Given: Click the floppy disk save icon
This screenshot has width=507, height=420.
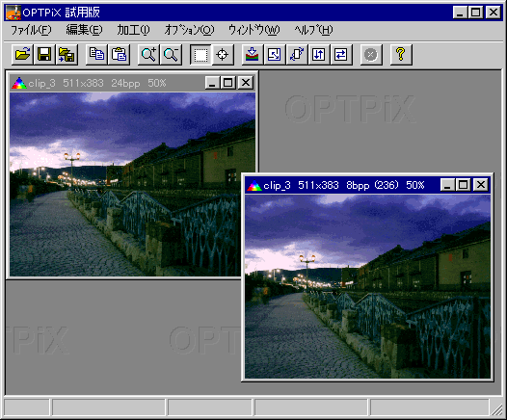Looking at the screenshot, I should pos(44,54).
